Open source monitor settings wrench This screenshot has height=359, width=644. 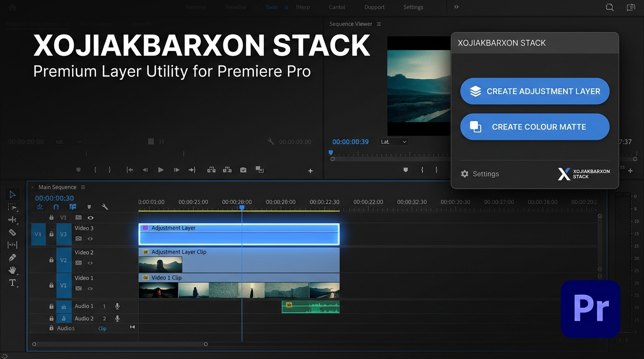click(x=271, y=141)
